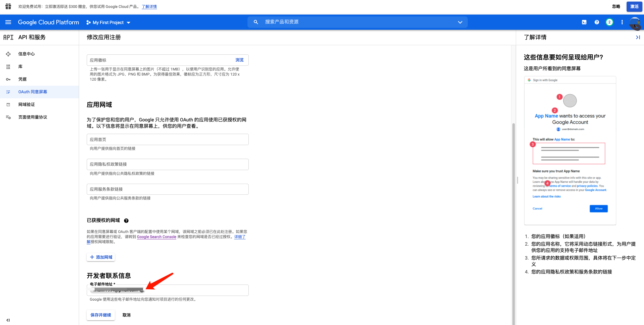Screen dimensions: 644x325
Task: Open notifications badge showing 2
Action: [x=609, y=22]
